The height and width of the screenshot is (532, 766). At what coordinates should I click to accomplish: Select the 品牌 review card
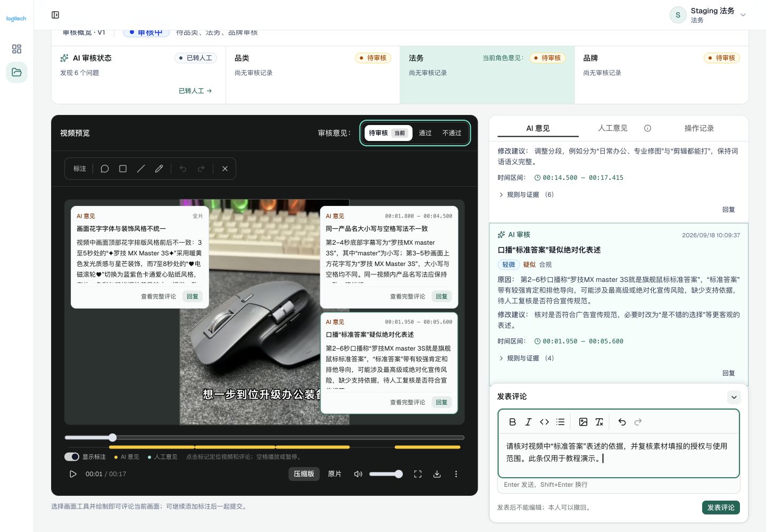point(661,74)
